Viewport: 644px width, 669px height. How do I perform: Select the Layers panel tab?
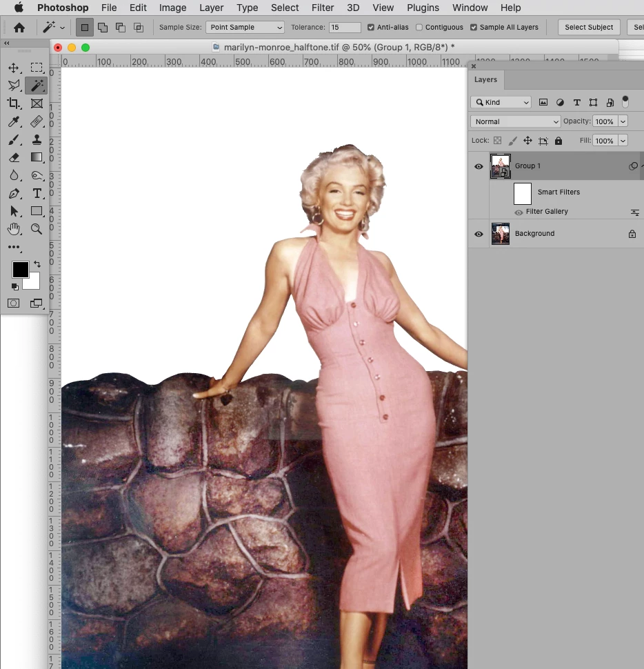[486, 80]
